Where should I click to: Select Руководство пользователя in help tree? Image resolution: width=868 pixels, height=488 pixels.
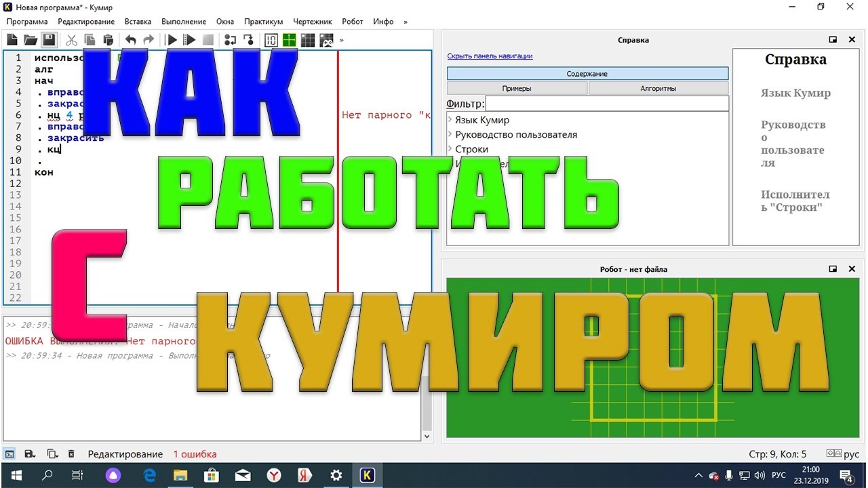pyautogui.click(x=516, y=134)
